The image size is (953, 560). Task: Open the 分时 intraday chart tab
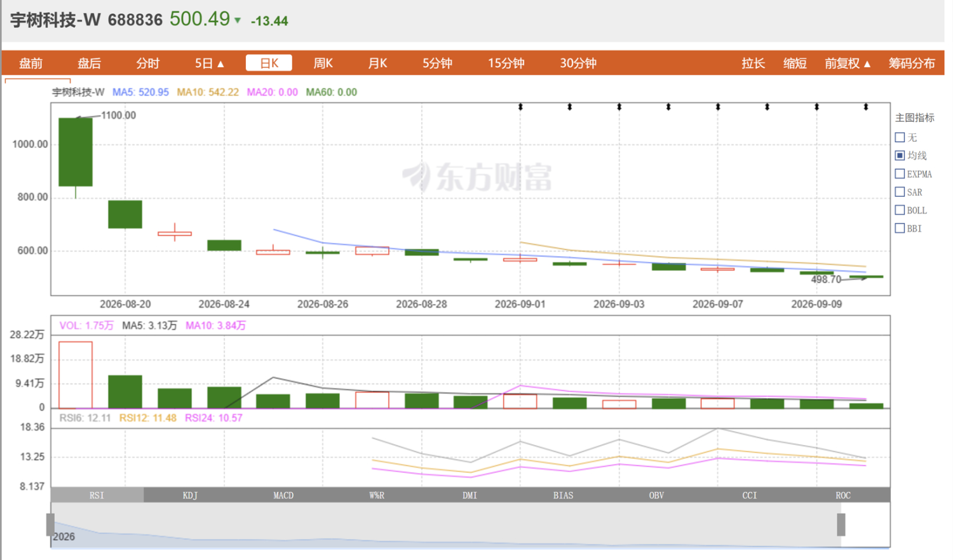(x=147, y=63)
